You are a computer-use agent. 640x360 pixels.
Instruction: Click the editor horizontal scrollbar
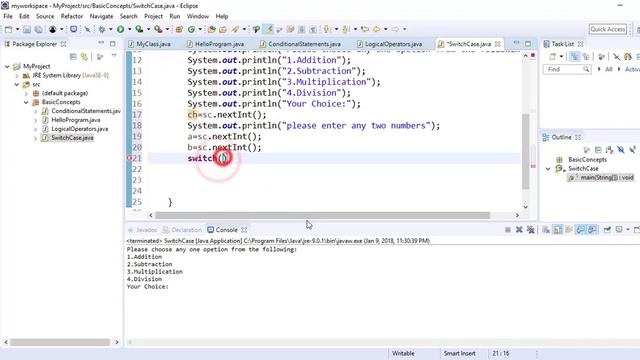322,215
